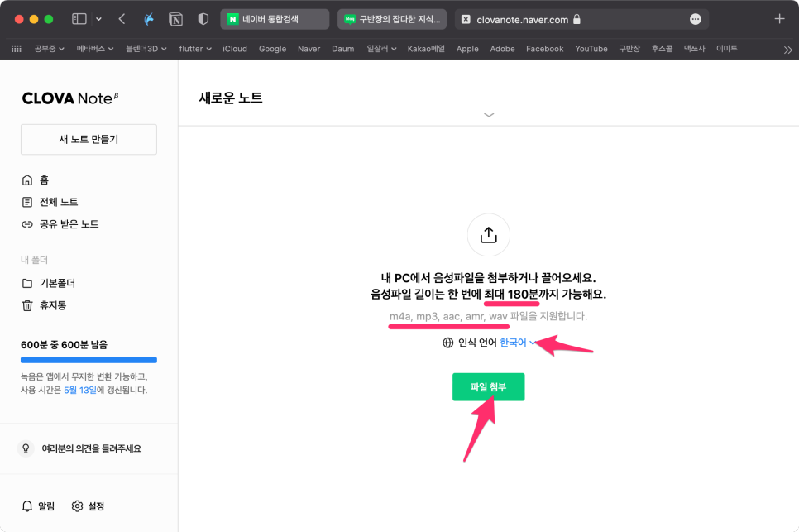Screen dimensions: 799x532
Task: Open 홈 from the sidebar
Action: pos(36,180)
